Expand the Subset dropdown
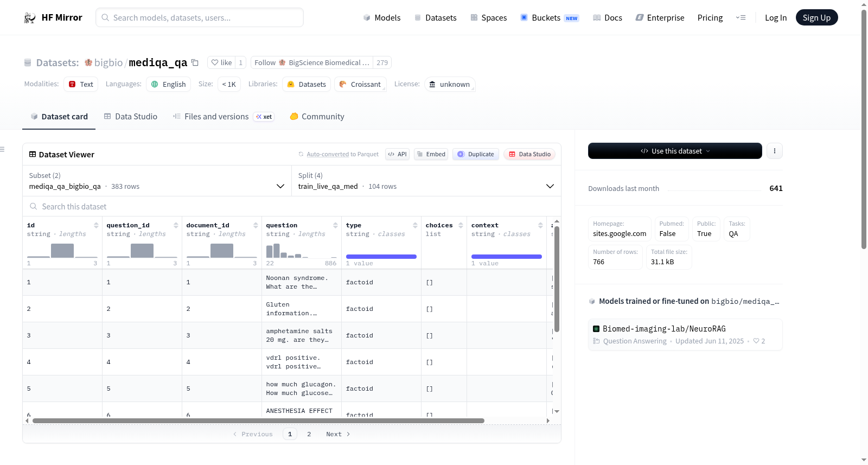The height and width of the screenshot is (465, 868). point(157,181)
